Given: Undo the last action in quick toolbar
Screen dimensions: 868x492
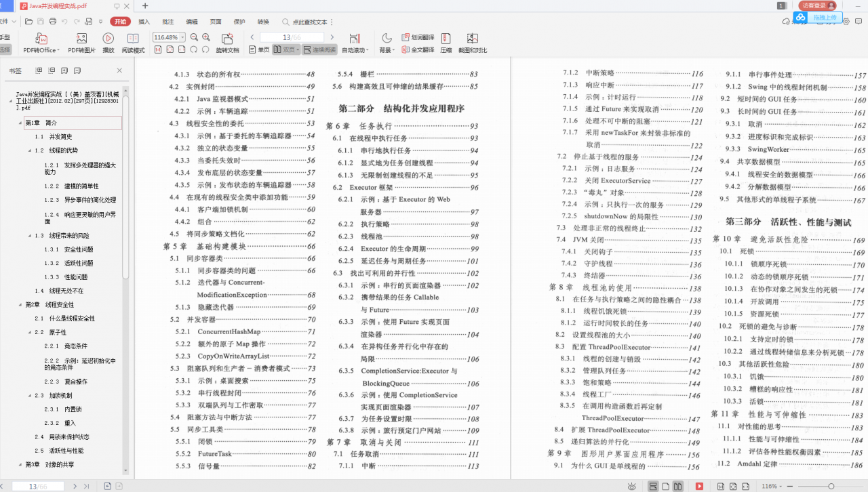Looking at the screenshot, I should (x=64, y=22).
